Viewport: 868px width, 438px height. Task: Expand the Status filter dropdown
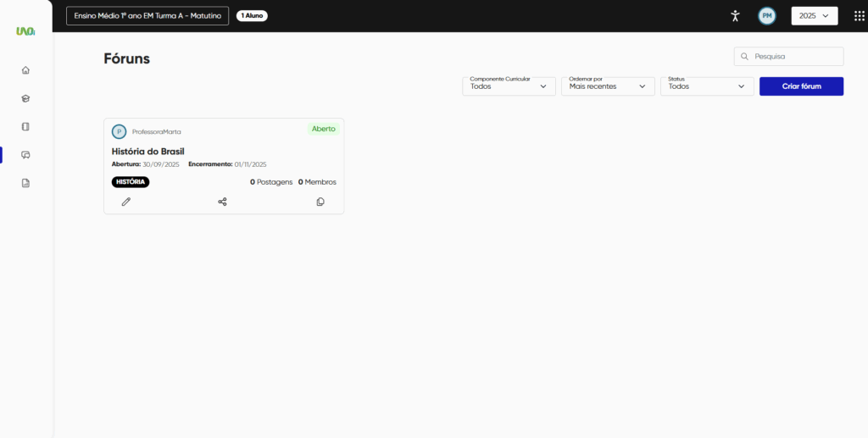click(x=707, y=86)
